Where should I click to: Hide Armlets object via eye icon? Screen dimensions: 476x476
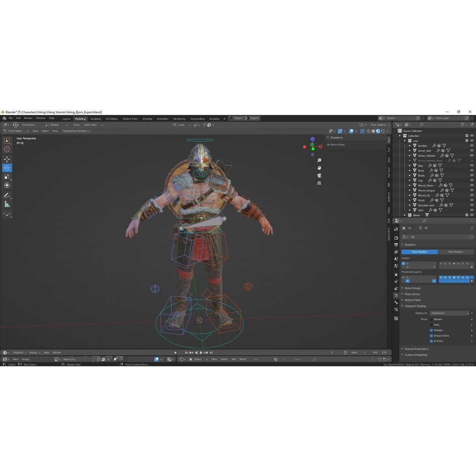tap(472, 146)
